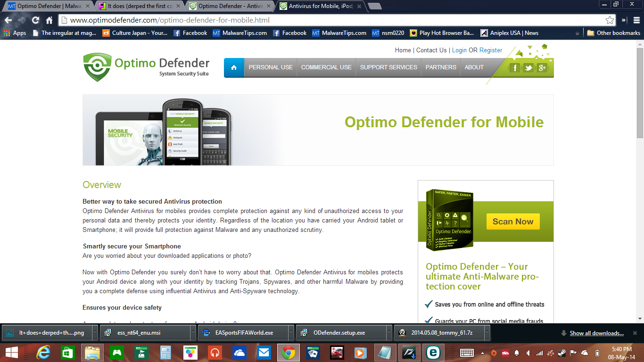Open the Login link
644x362 pixels.
coord(459,50)
